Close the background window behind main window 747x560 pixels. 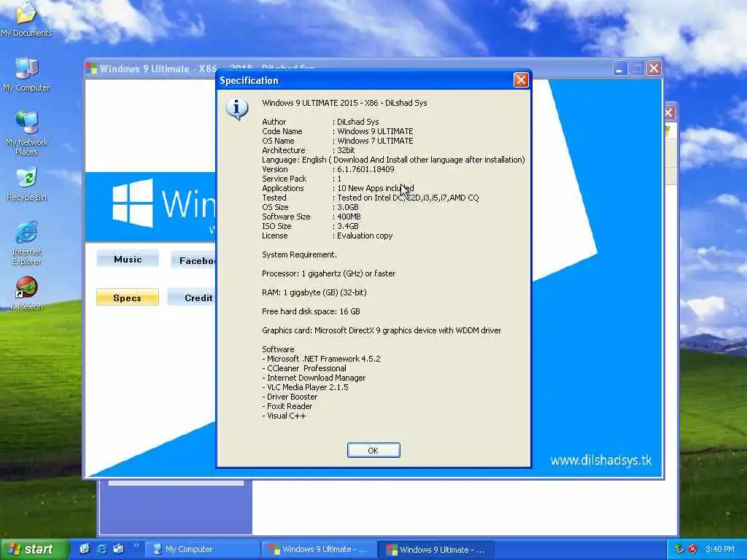coord(670,113)
